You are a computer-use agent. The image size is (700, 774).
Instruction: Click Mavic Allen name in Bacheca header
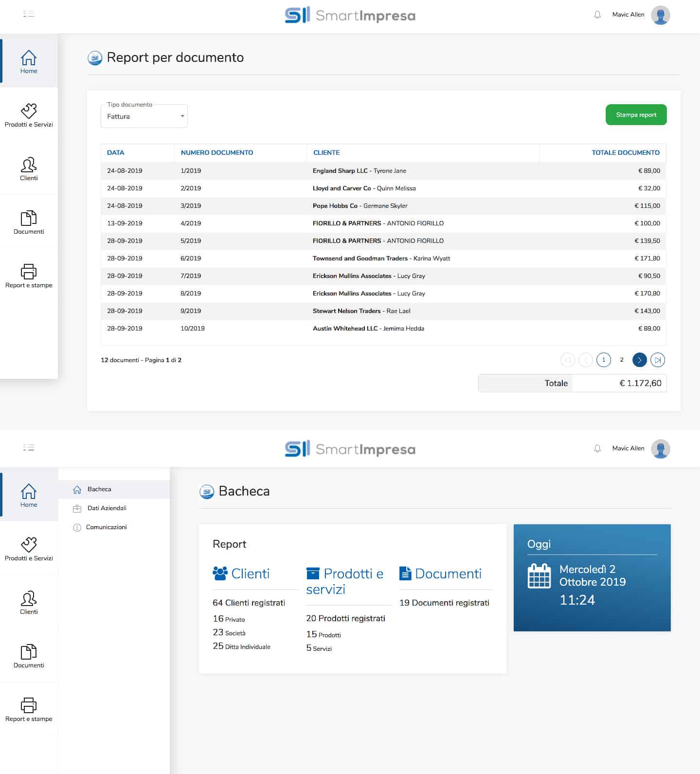coord(628,448)
